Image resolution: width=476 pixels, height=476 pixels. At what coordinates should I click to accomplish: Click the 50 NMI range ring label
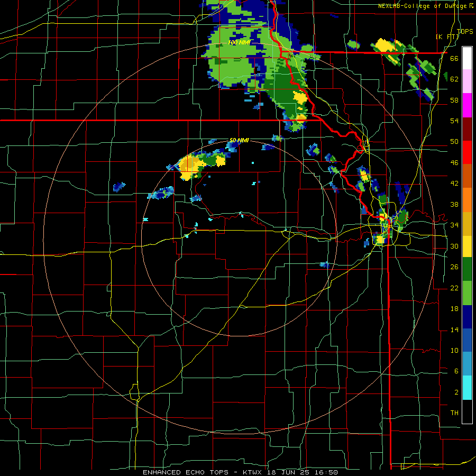coord(239,140)
